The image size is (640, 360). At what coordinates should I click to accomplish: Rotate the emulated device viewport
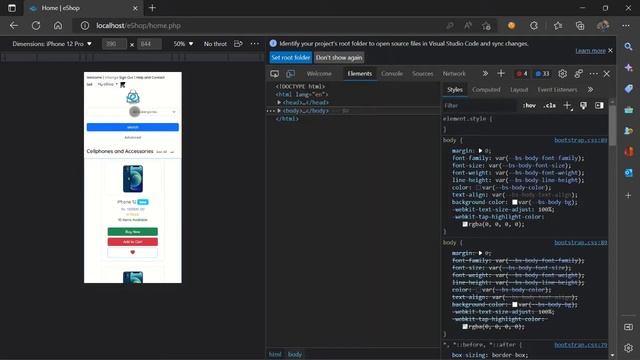[238, 44]
